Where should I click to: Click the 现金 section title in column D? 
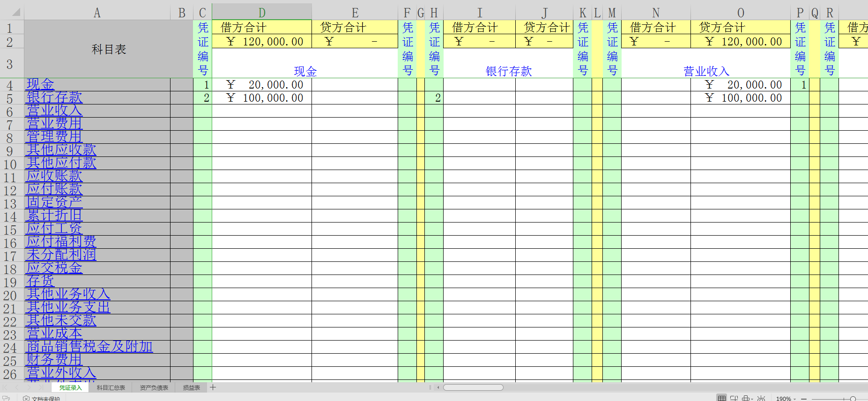point(305,64)
